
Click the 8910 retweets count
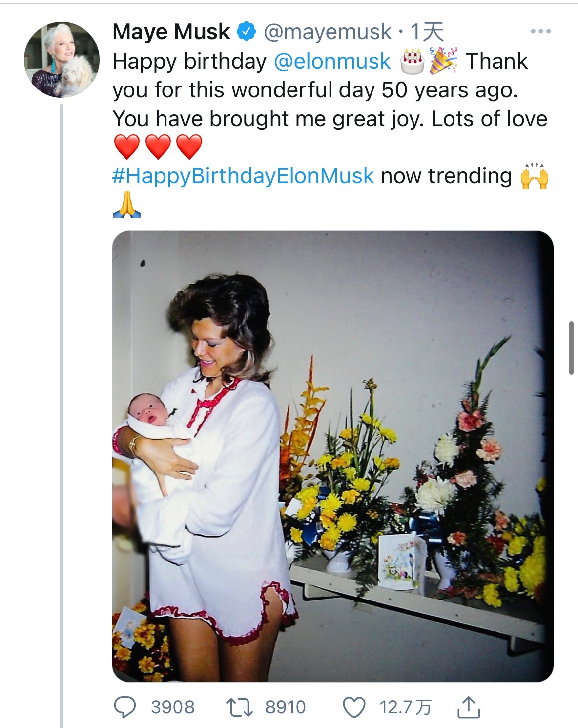(x=286, y=707)
